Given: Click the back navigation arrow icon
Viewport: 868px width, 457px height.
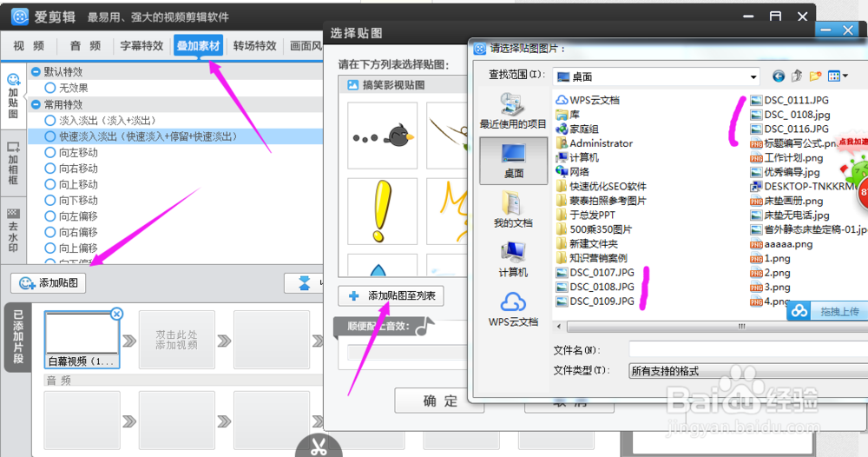Looking at the screenshot, I should (779, 76).
